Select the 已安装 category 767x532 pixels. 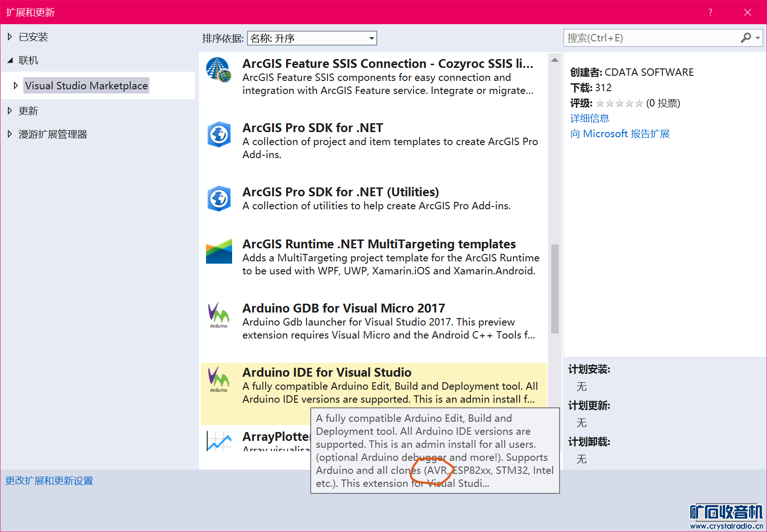pyautogui.click(x=33, y=37)
